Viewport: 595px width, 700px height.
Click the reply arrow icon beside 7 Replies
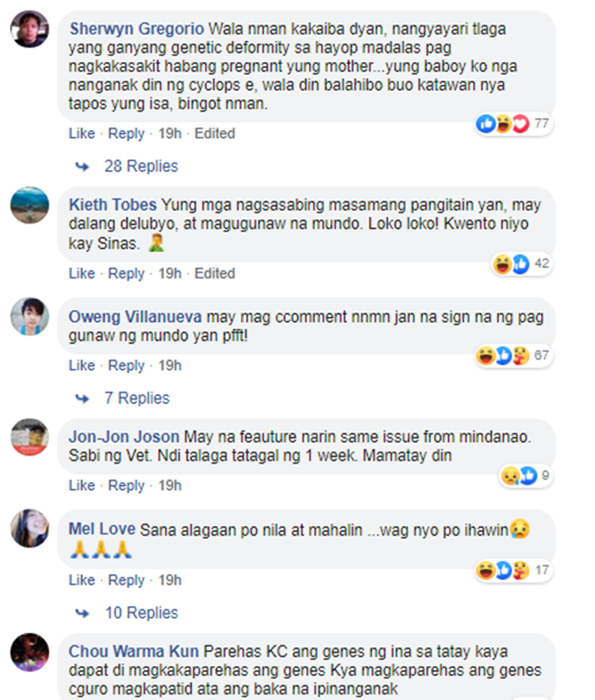(x=82, y=398)
